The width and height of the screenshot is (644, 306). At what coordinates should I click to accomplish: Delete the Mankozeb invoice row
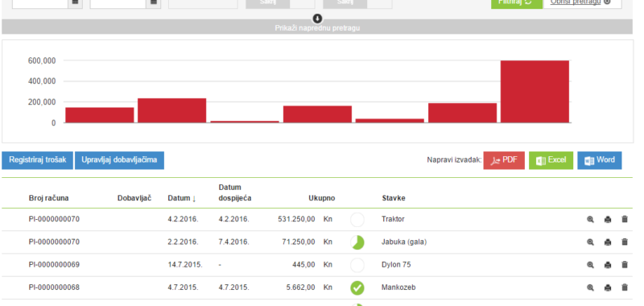[625, 287]
